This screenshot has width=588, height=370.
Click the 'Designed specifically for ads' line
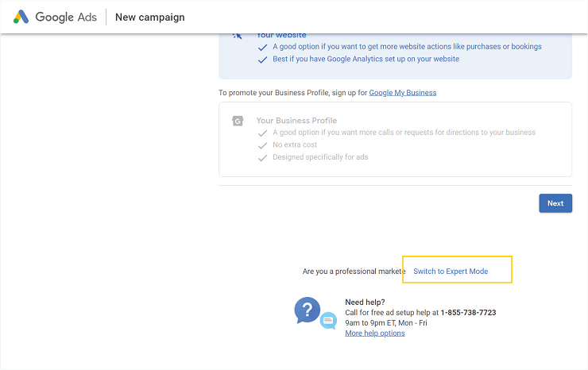[320, 157]
